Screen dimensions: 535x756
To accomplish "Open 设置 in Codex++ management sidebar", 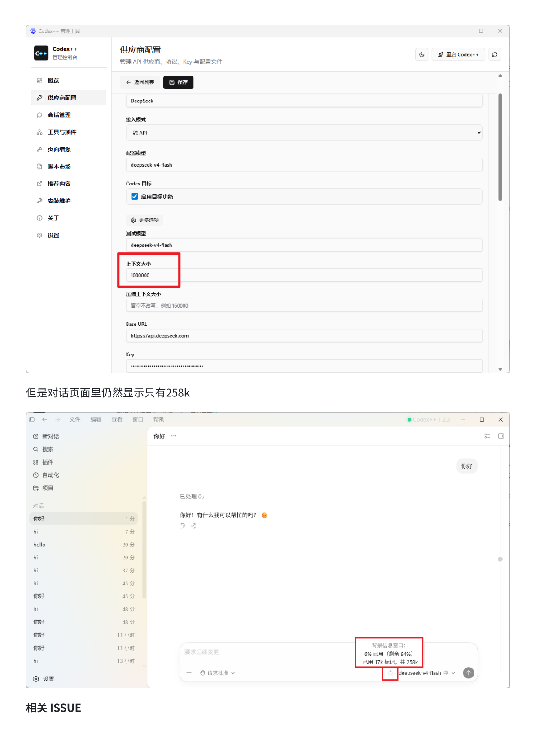I will (68, 235).
